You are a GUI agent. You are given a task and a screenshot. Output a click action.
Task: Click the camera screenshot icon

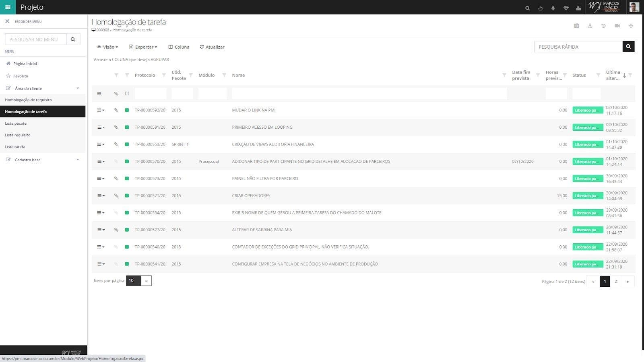[576, 26]
